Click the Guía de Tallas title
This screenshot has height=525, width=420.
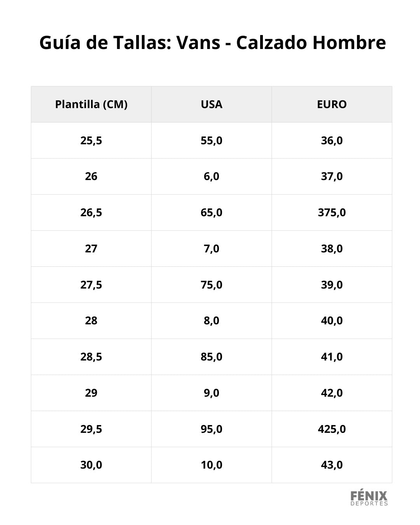[x=212, y=42]
